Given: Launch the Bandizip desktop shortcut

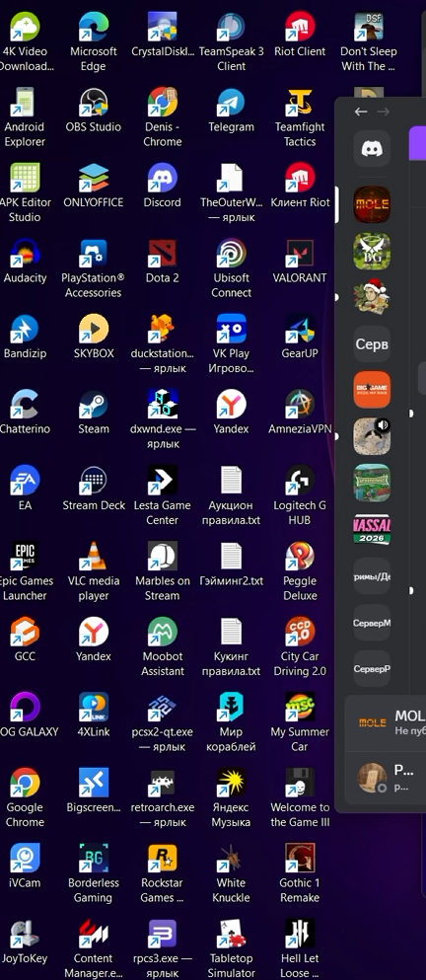Looking at the screenshot, I should (25, 330).
